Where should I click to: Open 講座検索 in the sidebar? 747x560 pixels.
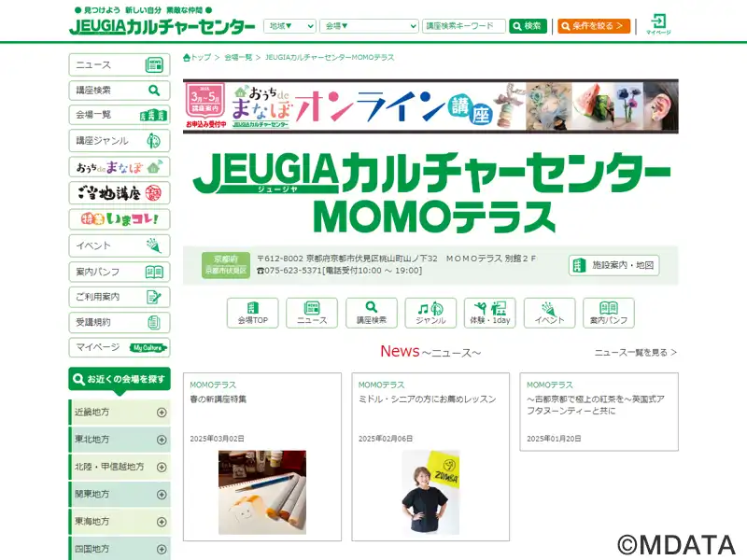point(120,90)
